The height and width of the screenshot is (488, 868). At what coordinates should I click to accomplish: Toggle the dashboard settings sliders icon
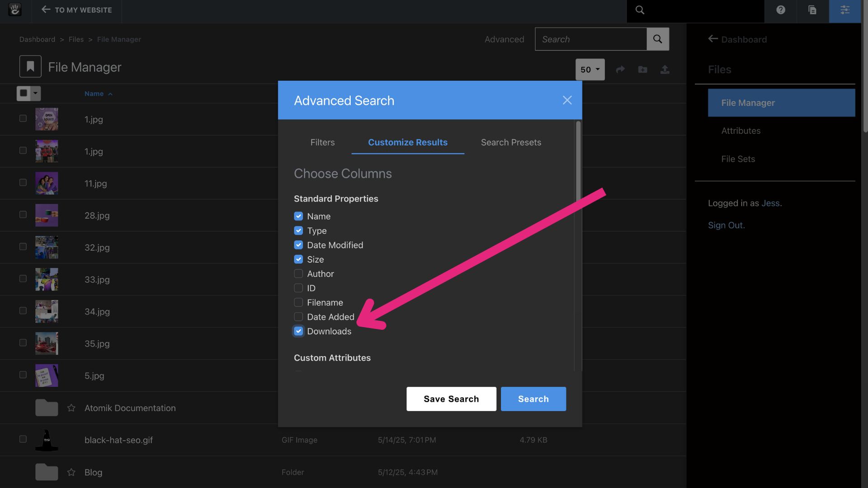pyautogui.click(x=844, y=10)
